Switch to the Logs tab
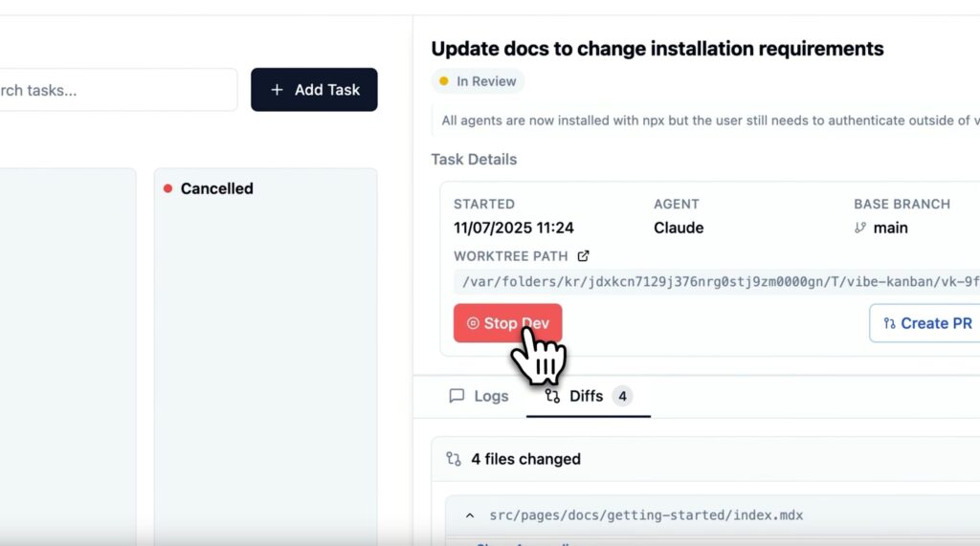Screen dimensions: 980x546 tap(479, 396)
